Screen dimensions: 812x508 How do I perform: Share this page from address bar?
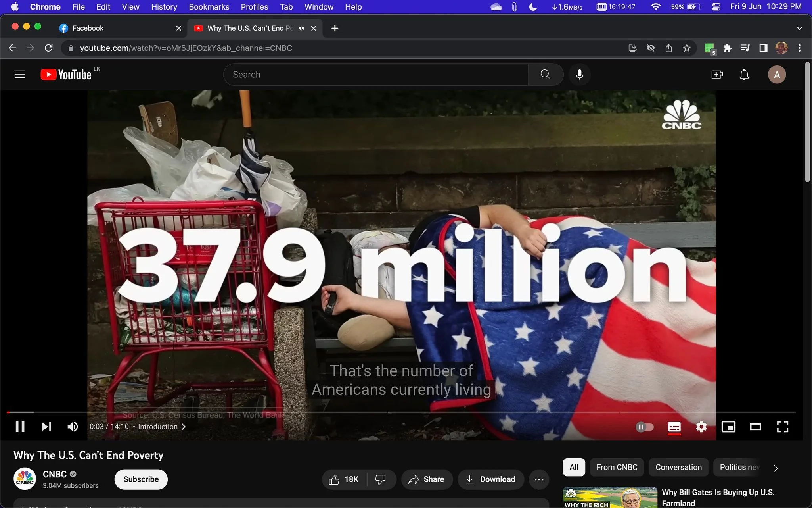669,48
